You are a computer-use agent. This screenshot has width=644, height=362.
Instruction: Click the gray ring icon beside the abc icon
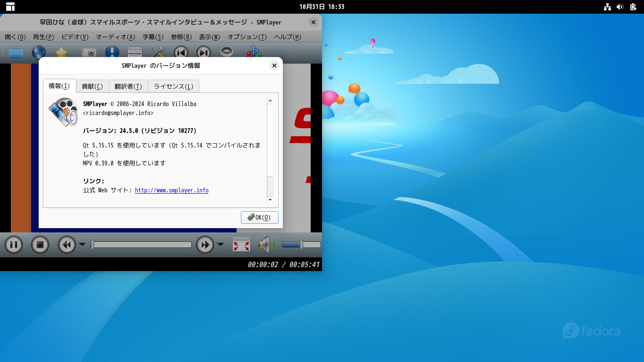point(227,52)
